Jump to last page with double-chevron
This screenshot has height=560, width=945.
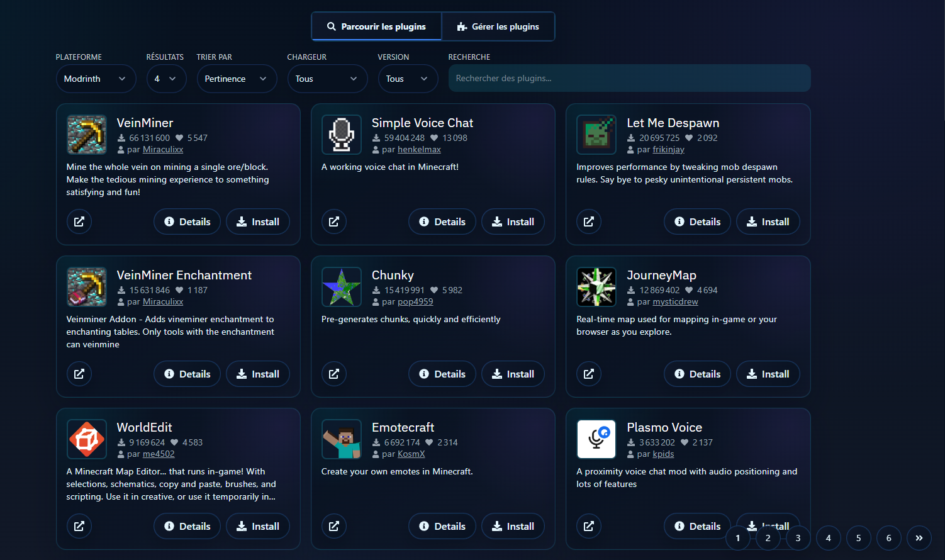[919, 538]
